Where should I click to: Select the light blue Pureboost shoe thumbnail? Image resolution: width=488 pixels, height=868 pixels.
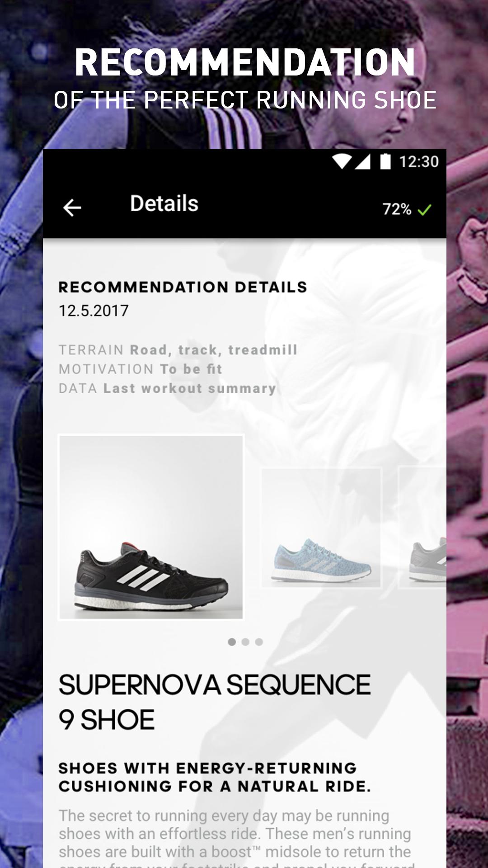(322, 528)
